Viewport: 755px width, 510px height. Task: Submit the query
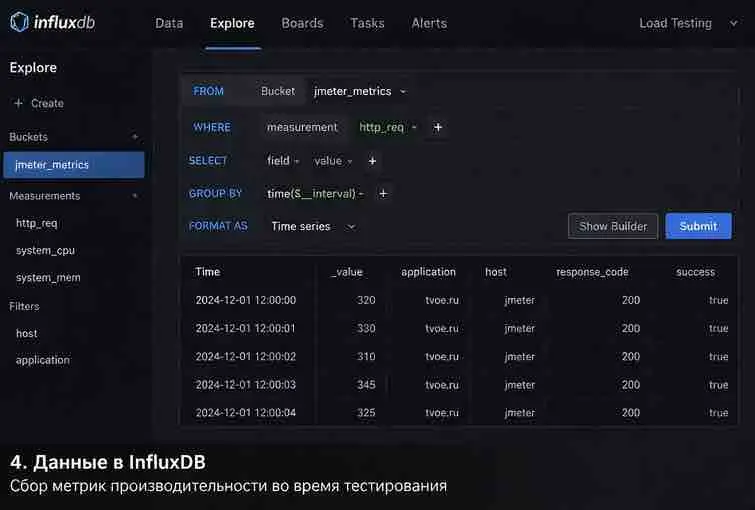698,226
